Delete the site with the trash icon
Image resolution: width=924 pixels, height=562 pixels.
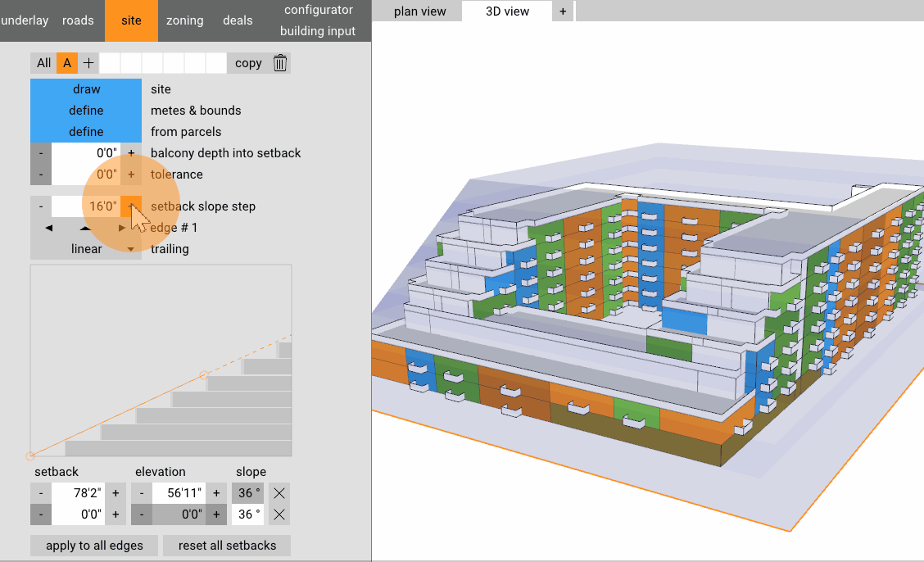tap(280, 63)
